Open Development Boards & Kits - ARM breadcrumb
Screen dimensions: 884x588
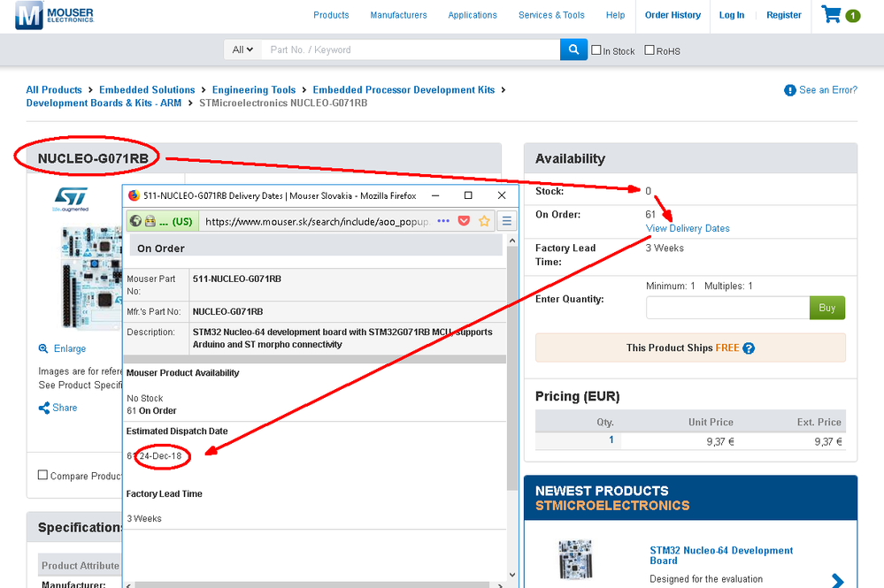(x=104, y=103)
